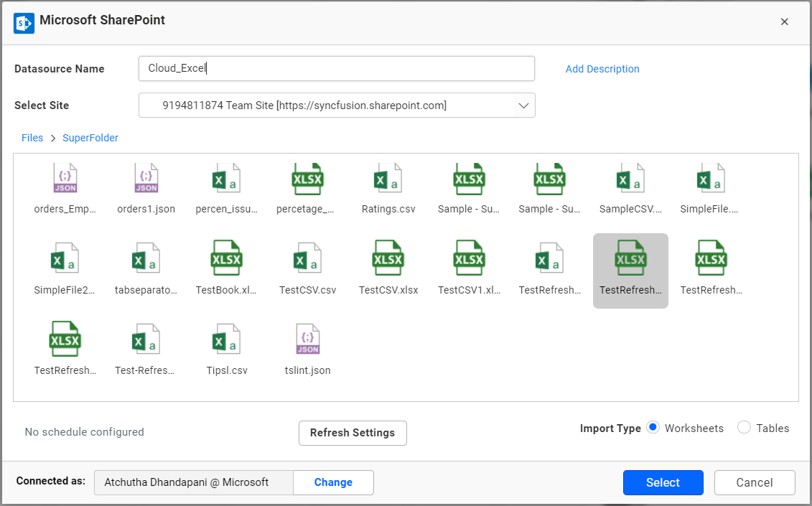This screenshot has width=812, height=506.
Task: Choose the percen_issu CSV file
Action: 227,189
